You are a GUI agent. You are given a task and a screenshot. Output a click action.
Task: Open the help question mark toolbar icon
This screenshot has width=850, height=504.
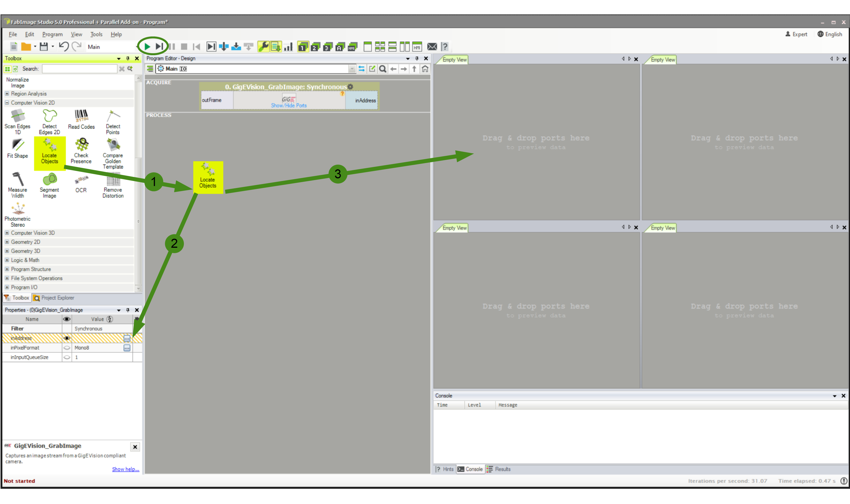point(445,46)
